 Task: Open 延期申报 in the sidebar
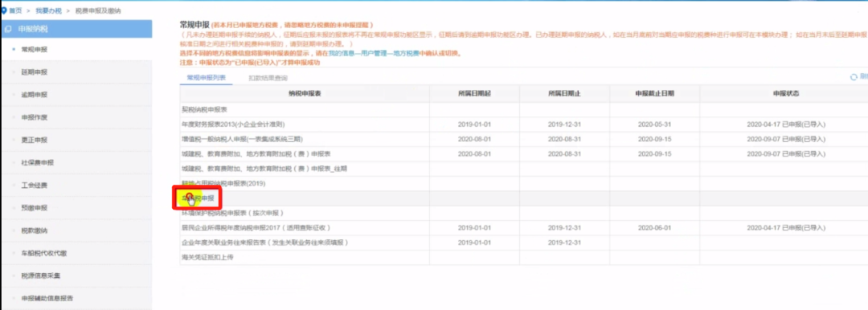(x=35, y=72)
